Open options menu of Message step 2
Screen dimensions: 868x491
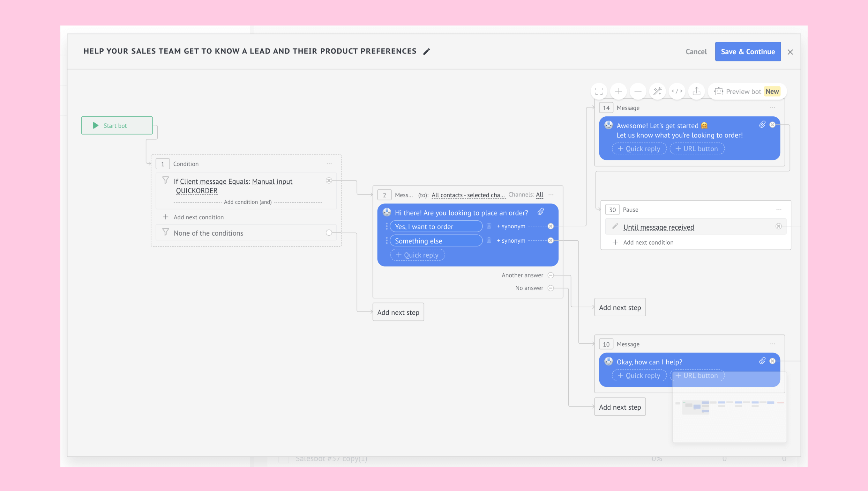coord(551,195)
